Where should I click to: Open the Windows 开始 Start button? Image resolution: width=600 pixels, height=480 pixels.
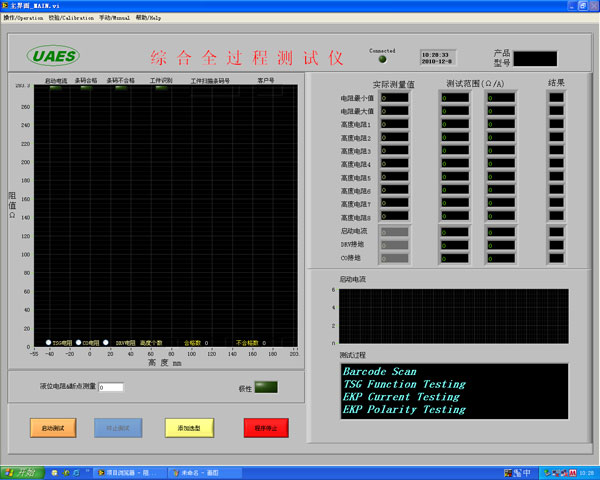23,473
